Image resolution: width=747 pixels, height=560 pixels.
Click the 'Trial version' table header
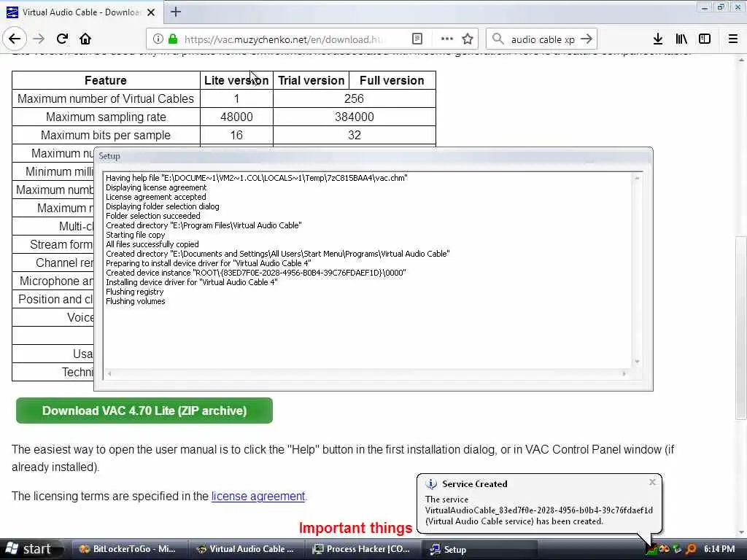point(311,80)
